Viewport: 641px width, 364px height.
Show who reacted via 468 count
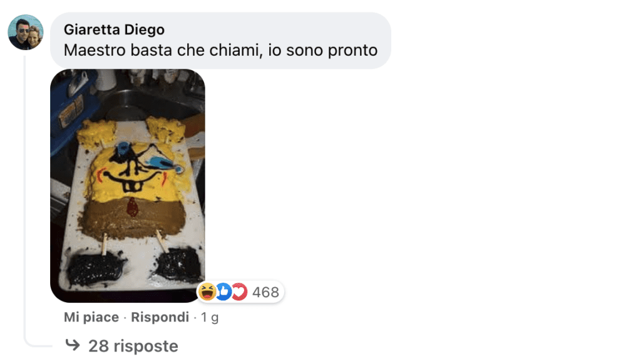265,292
